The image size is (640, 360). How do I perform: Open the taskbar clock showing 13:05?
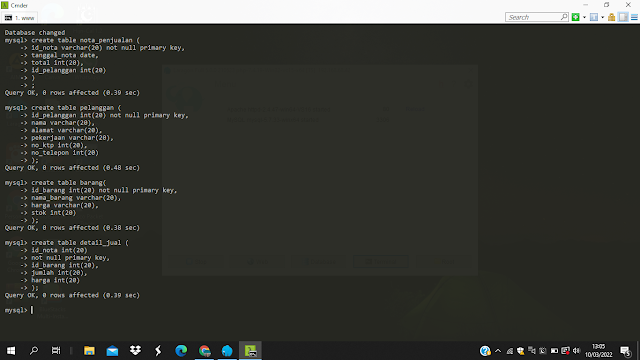pyautogui.click(x=599, y=351)
